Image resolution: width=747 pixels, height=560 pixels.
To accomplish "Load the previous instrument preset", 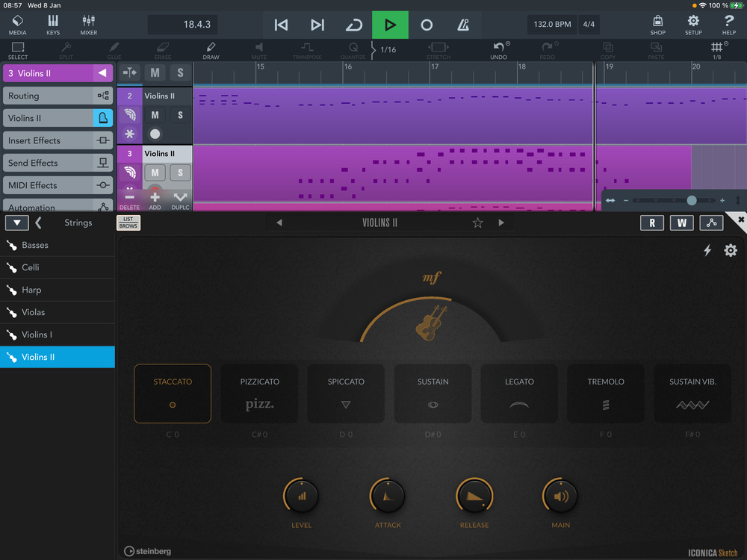I will pyautogui.click(x=279, y=223).
